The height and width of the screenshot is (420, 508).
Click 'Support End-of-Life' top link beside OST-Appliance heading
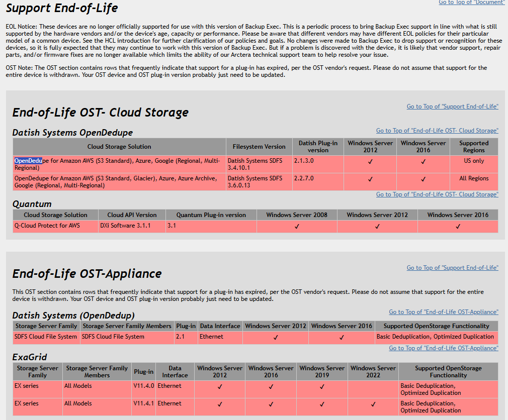click(x=452, y=268)
